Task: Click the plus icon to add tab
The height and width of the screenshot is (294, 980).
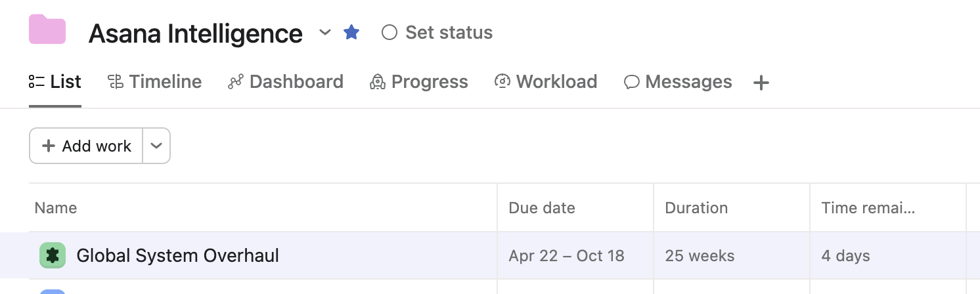Action: tap(761, 83)
